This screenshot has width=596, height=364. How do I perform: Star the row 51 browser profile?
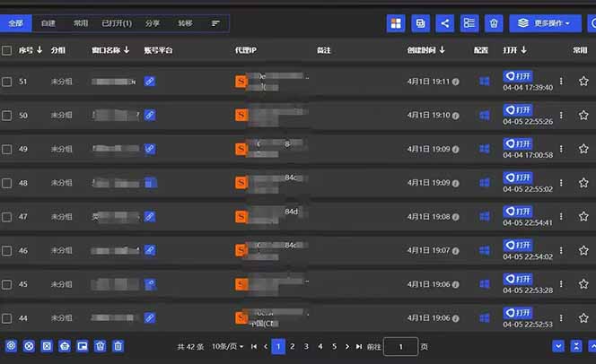(x=583, y=82)
